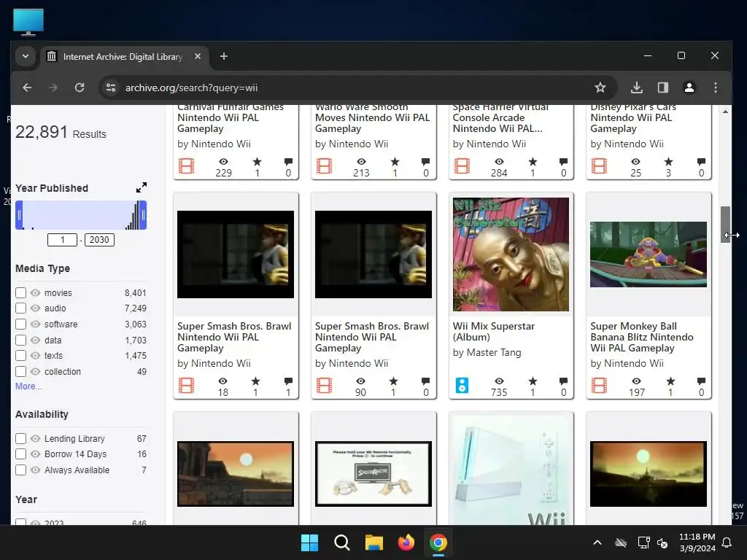Image resolution: width=747 pixels, height=560 pixels.
Task: Check the software media type filter
Action: click(x=20, y=324)
